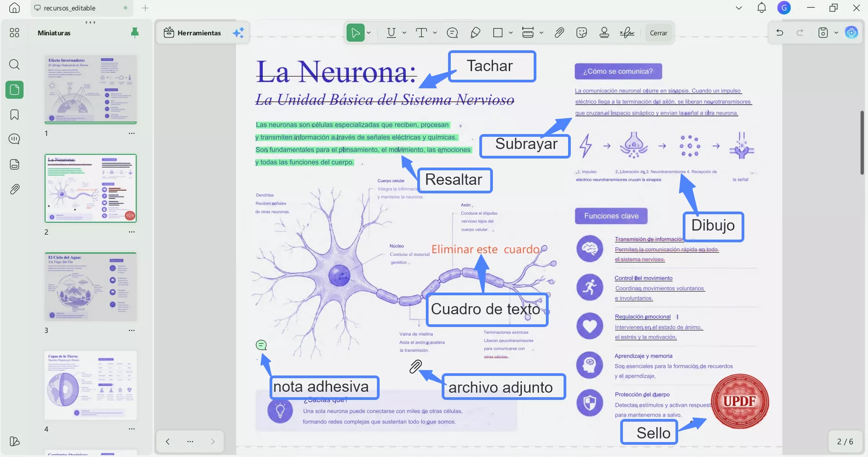The height and width of the screenshot is (457, 868).
Task: Open more options for page 3
Action: (132, 330)
